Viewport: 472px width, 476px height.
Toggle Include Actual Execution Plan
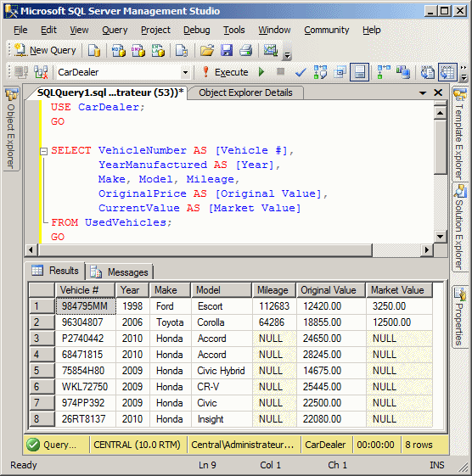(384, 72)
